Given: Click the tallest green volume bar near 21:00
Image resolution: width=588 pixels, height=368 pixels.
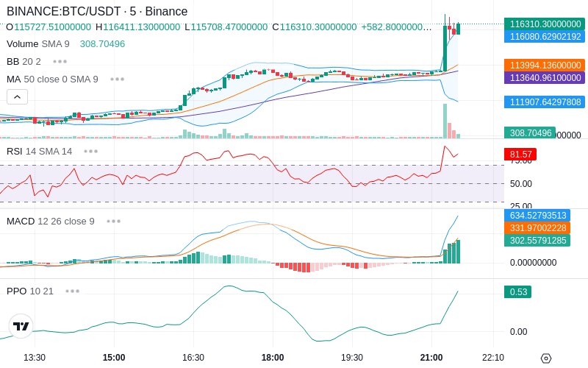Looking at the screenshot, I should (445, 121).
